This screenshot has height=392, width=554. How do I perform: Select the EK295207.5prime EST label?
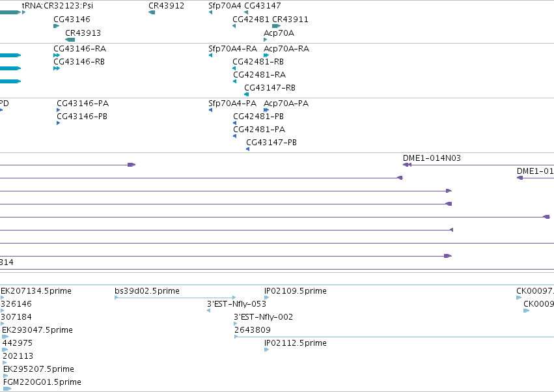coord(39,369)
